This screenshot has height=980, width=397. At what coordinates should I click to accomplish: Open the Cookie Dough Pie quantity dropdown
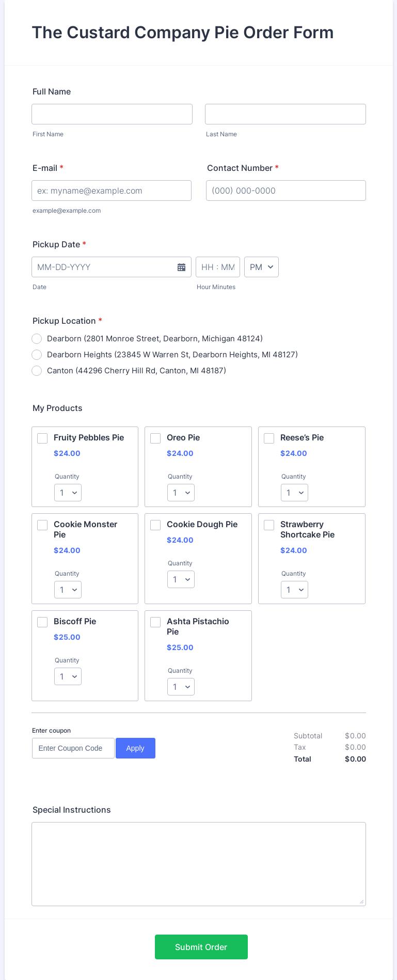(181, 579)
